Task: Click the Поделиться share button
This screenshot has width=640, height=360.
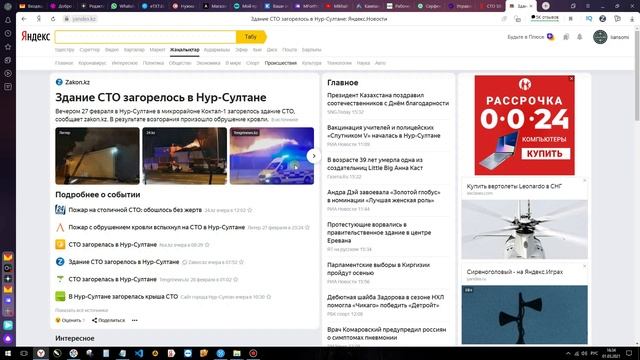Action: pos(109,320)
